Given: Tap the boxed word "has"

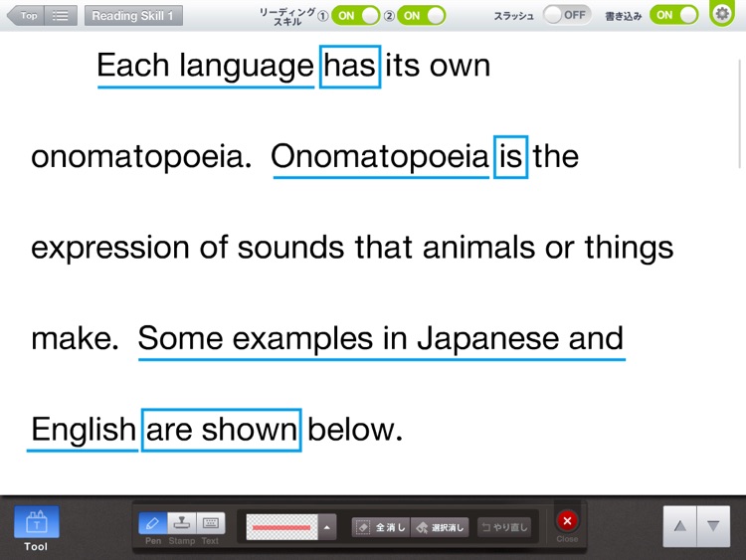Looking at the screenshot, I should (x=350, y=67).
